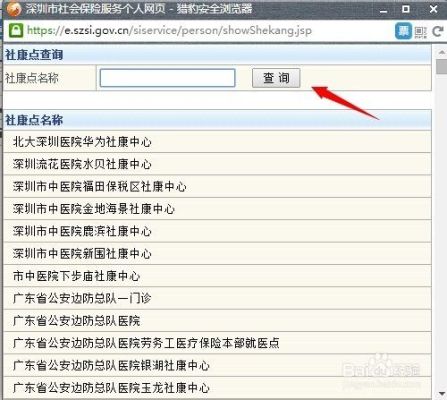Viewport: 447px width, 400px height.
Task: Select 广东省公安边防总队一门诊 entry
Action: (217, 298)
